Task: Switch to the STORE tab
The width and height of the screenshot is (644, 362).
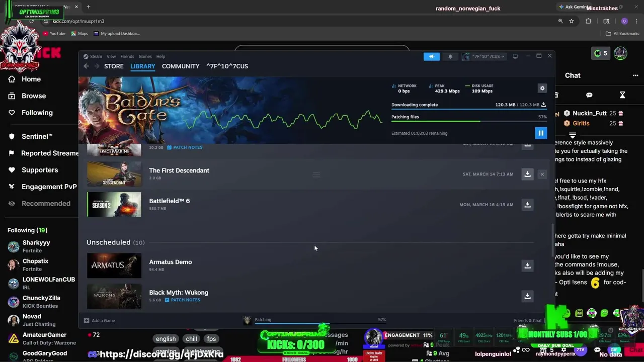Action: click(114, 66)
